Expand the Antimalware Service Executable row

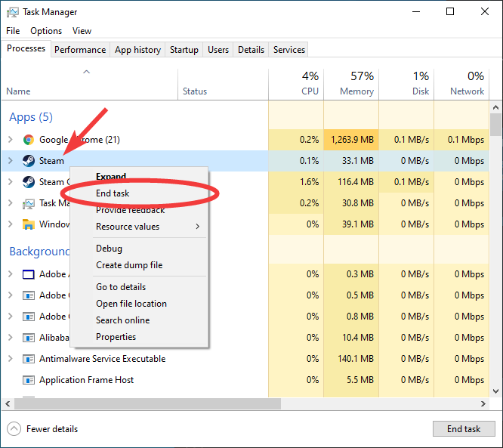11,359
